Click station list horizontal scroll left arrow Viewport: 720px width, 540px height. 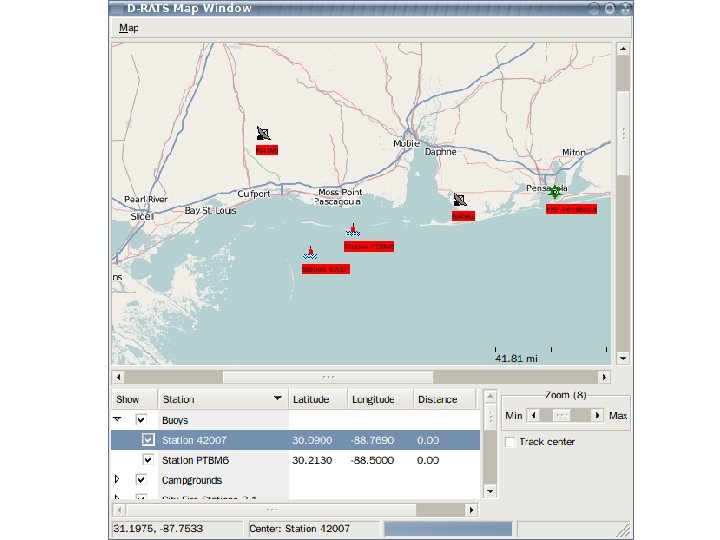pyautogui.click(x=119, y=510)
